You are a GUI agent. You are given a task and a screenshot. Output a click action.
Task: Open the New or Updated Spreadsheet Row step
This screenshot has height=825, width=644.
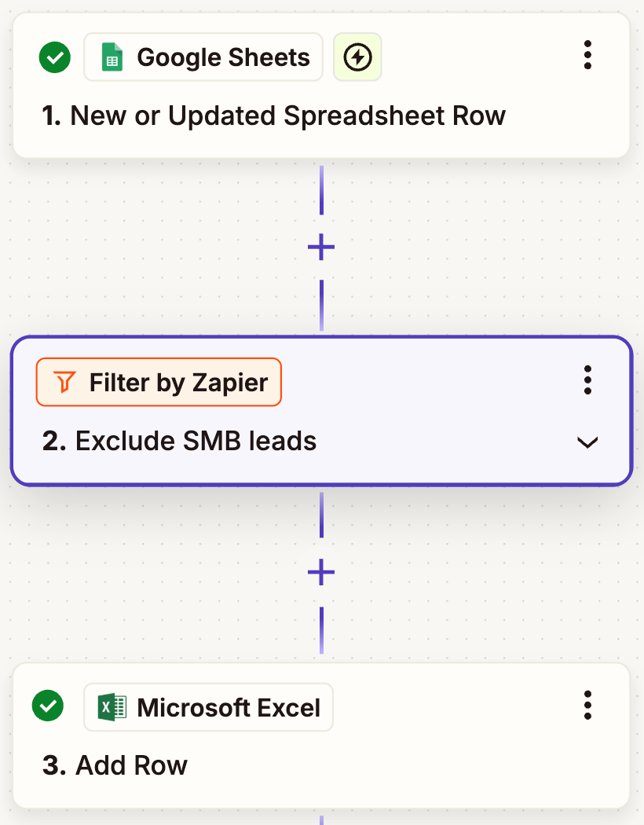(x=273, y=115)
